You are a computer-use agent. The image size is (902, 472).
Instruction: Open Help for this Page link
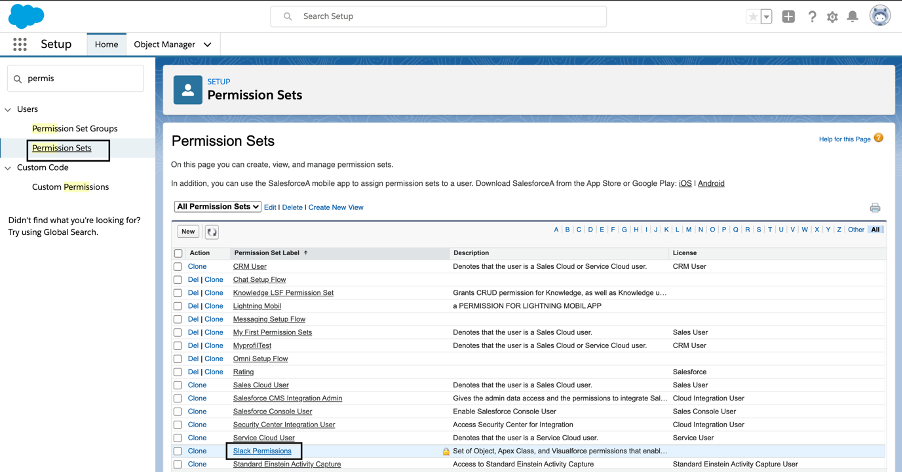coord(844,139)
